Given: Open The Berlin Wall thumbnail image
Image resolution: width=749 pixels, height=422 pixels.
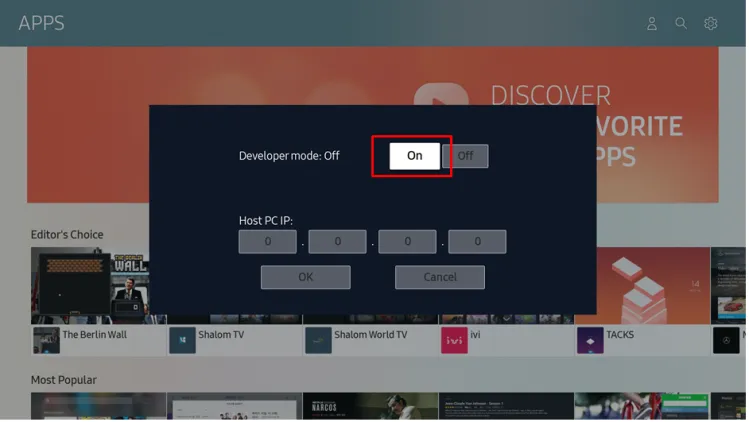Looking at the screenshot, I should click(90, 285).
